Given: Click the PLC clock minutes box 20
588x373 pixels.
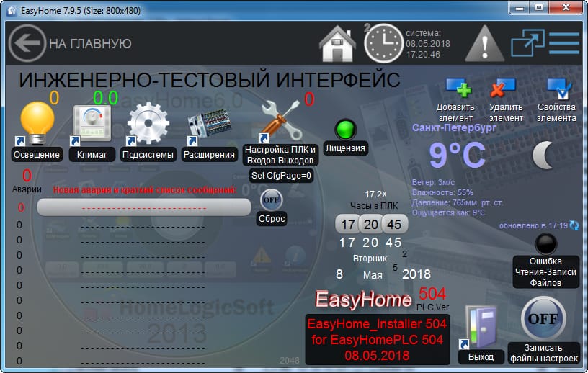Looking at the screenshot, I should [371, 224].
